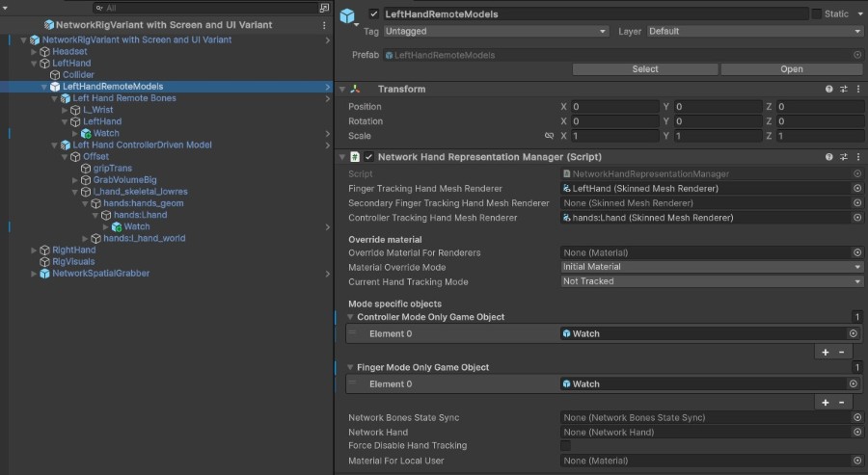Image resolution: width=868 pixels, height=475 pixels.
Task: Open object picker for Finger Mode Element 0
Action: pyautogui.click(x=854, y=383)
